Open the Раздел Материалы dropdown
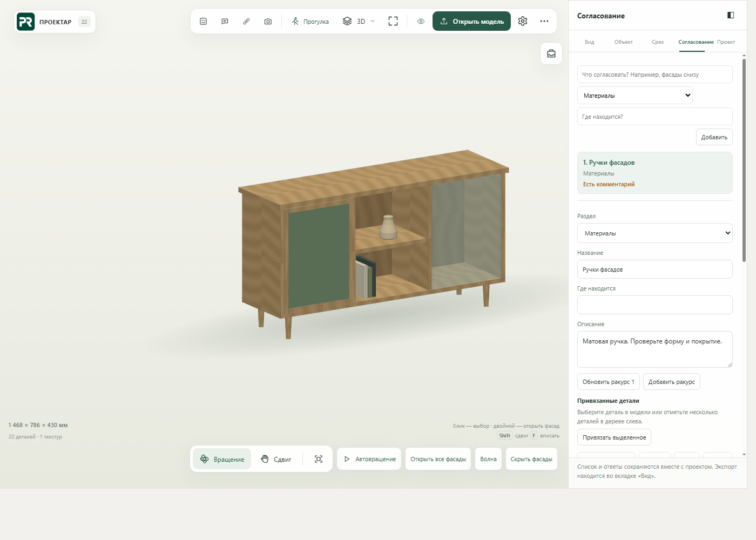 654,233
